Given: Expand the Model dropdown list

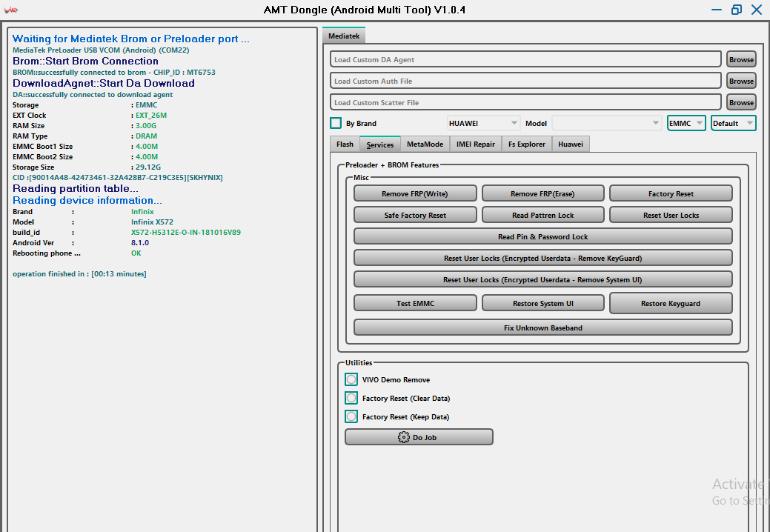Looking at the screenshot, I should click(605, 123).
